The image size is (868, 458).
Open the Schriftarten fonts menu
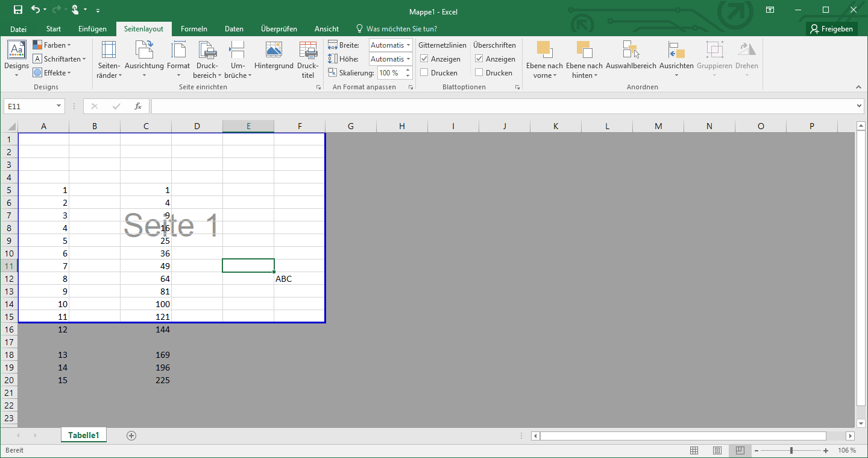click(x=59, y=59)
